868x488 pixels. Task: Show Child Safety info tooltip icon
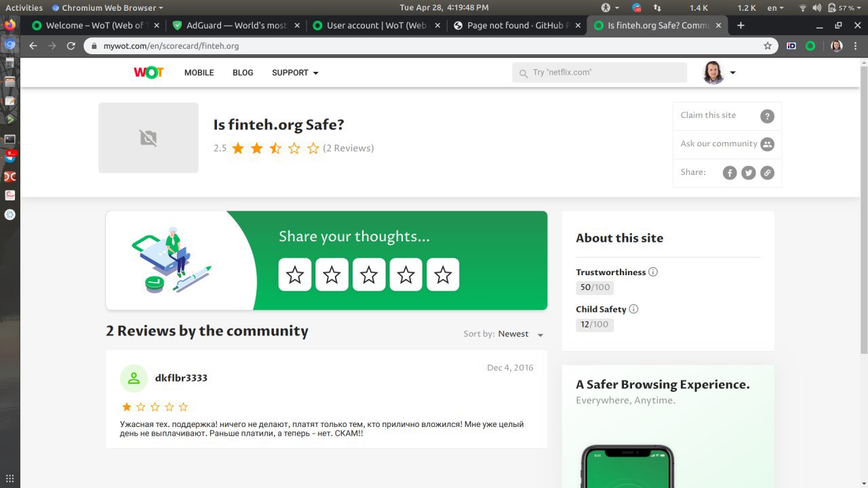click(x=633, y=309)
